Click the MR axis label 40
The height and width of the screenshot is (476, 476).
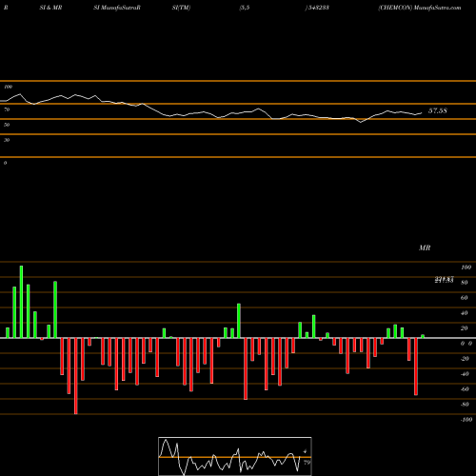click(465, 313)
